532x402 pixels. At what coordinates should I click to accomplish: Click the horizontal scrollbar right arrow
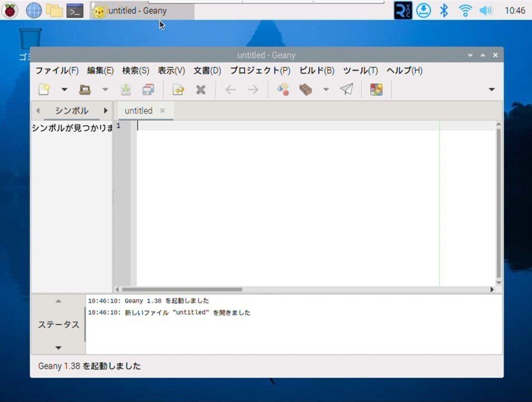[x=492, y=289]
